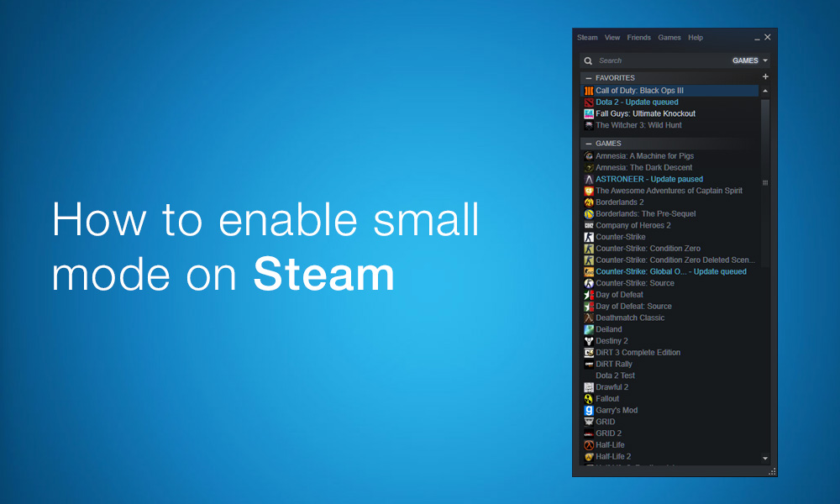
Task: Click the plus button beside FAVORITES
Action: coord(765,76)
